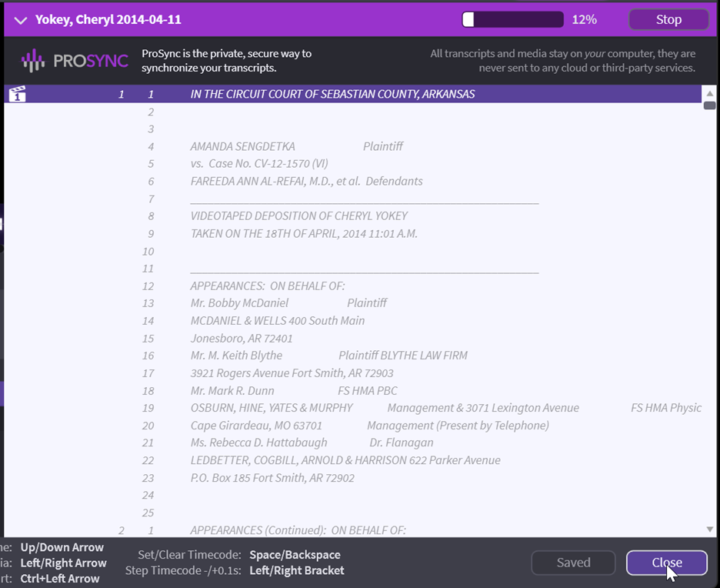Viewport: 720px width, 588px height.
Task: Click the Saved button
Action: coord(573,563)
